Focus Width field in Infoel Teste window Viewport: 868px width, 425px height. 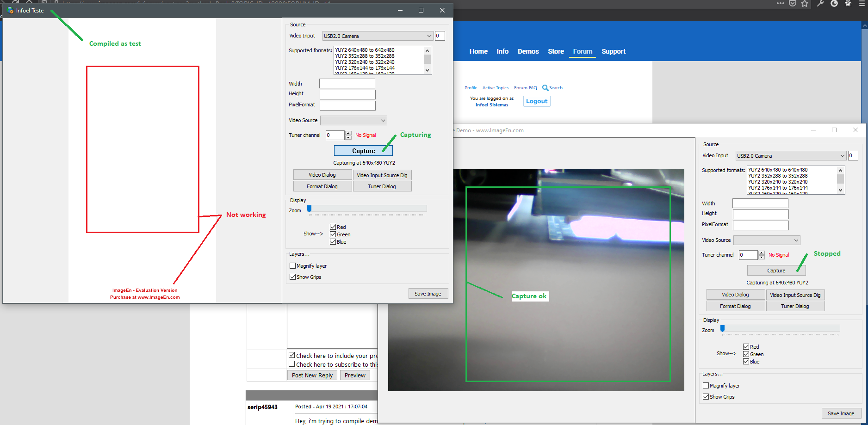[347, 84]
